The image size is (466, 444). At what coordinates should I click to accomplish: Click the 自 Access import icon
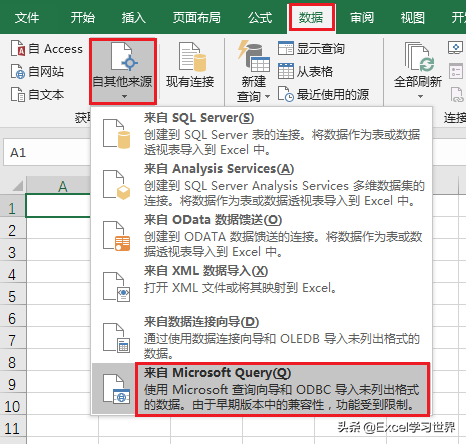click(x=18, y=48)
